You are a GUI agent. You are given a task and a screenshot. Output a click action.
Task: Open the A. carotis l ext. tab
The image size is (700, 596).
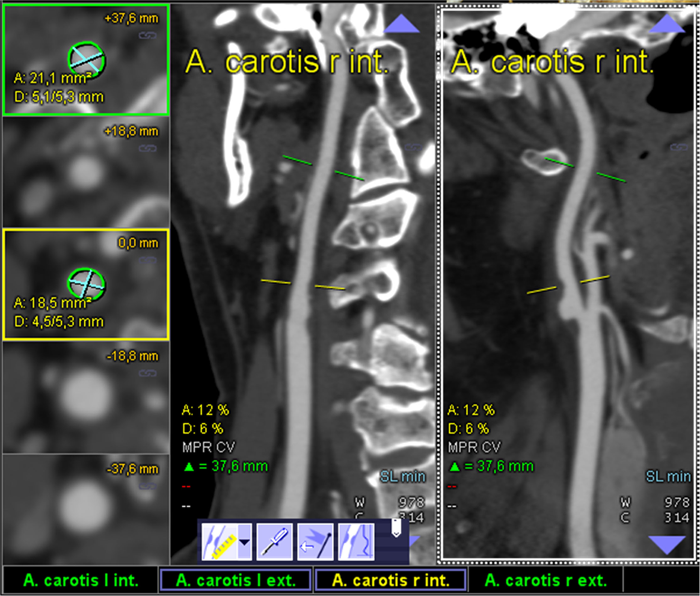[236, 580]
